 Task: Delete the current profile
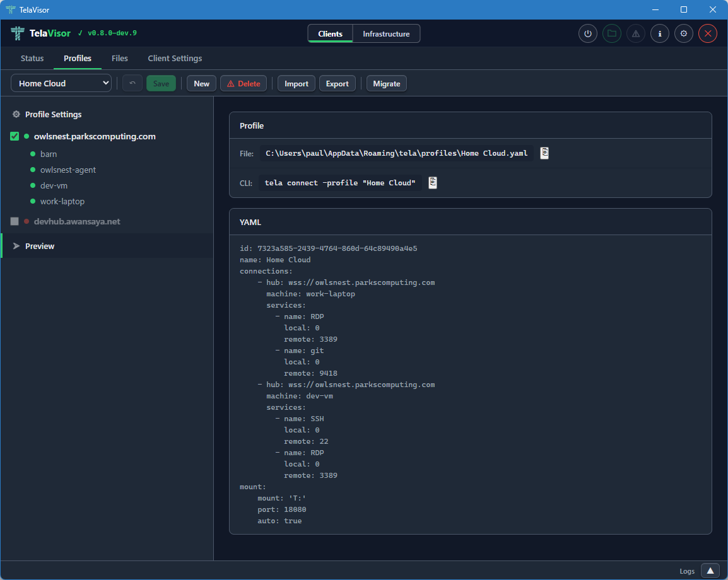click(244, 83)
